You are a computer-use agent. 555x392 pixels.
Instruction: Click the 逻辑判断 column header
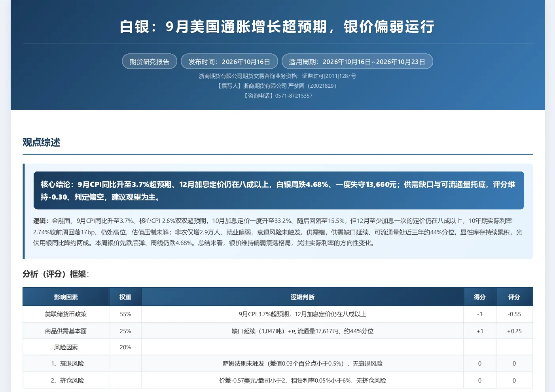303,297
